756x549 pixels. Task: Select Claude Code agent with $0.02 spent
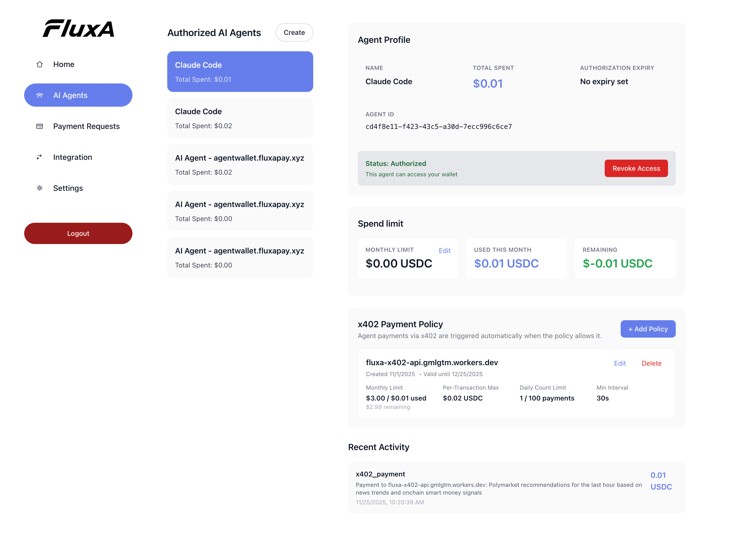coord(240,118)
